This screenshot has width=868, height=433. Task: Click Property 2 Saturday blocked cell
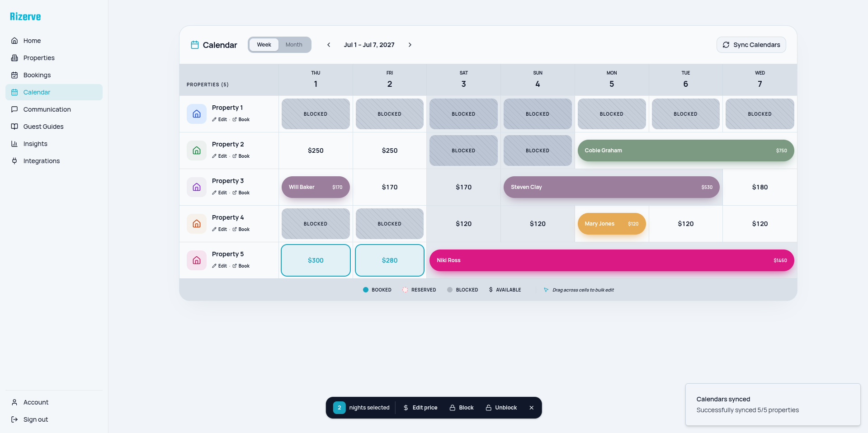coord(463,151)
